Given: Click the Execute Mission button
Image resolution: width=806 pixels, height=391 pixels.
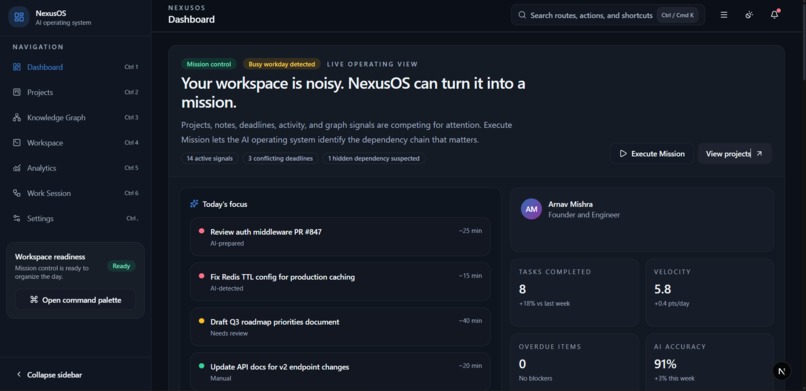Looking at the screenshot, I should [651, 154].
